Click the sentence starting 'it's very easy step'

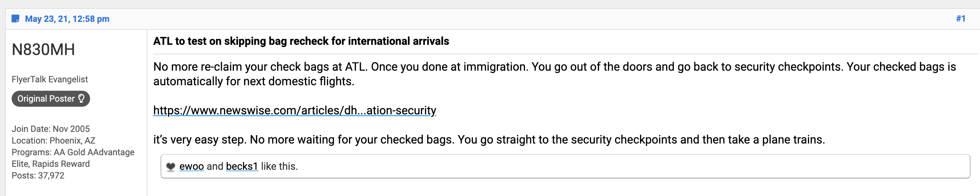click(x=489, y=140)
